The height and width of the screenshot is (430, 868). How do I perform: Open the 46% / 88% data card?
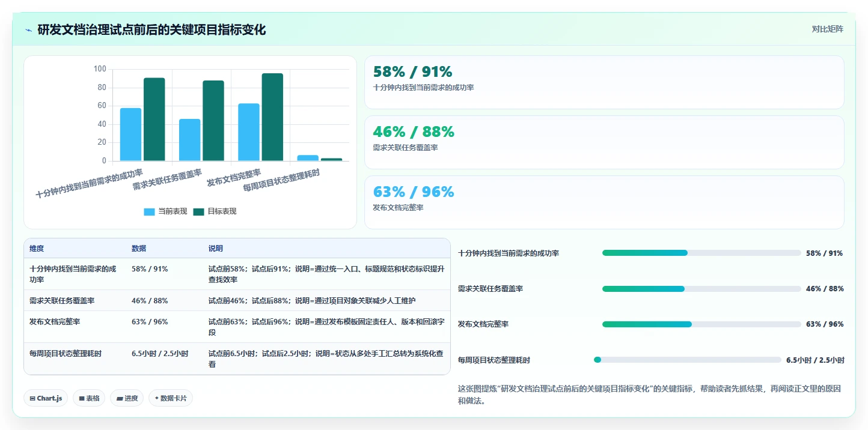pos(604,142)
